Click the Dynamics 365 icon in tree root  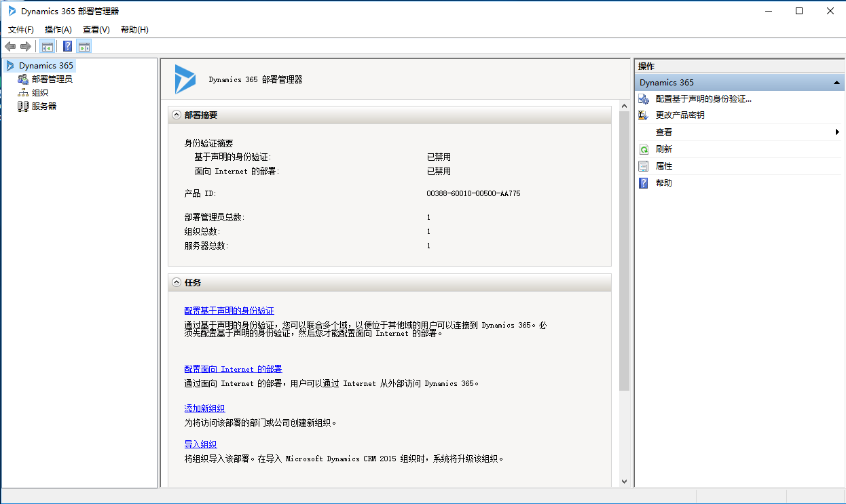point(11,66)
